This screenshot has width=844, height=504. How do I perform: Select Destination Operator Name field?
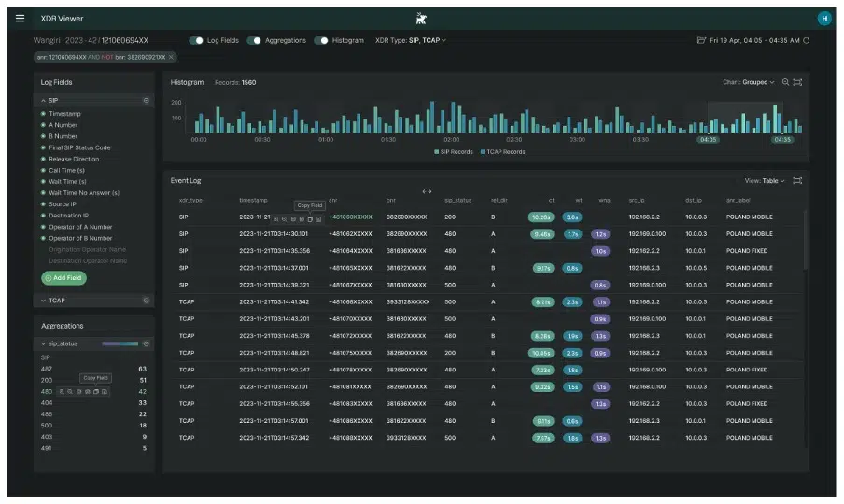88,261
